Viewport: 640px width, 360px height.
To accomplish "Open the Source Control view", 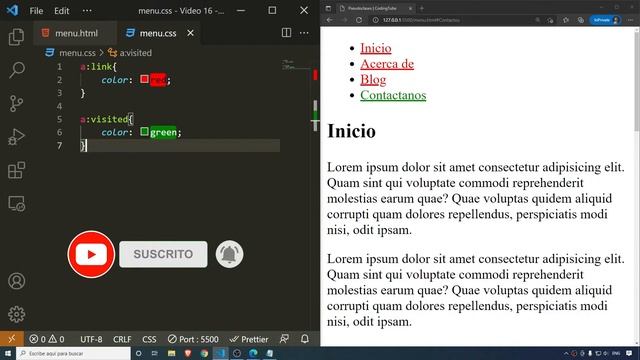I will pos(16,104).
